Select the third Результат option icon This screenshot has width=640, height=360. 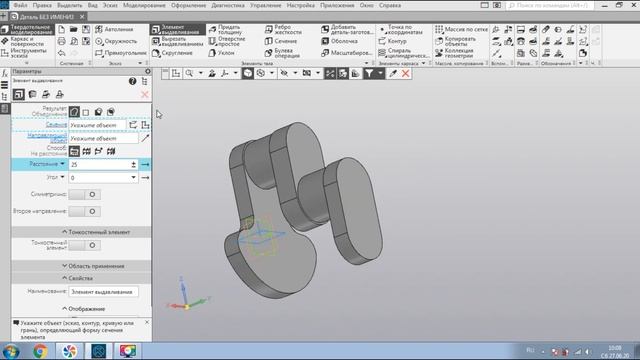click(x=98, y=112)
